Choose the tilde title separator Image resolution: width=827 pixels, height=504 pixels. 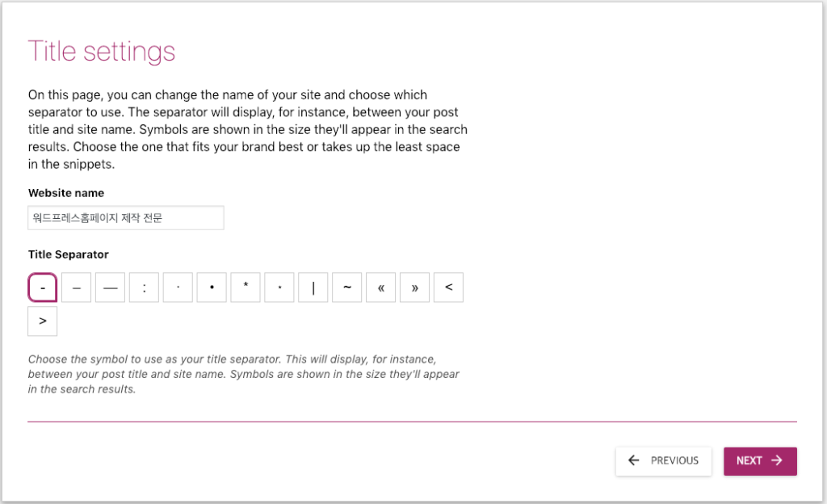347,288
